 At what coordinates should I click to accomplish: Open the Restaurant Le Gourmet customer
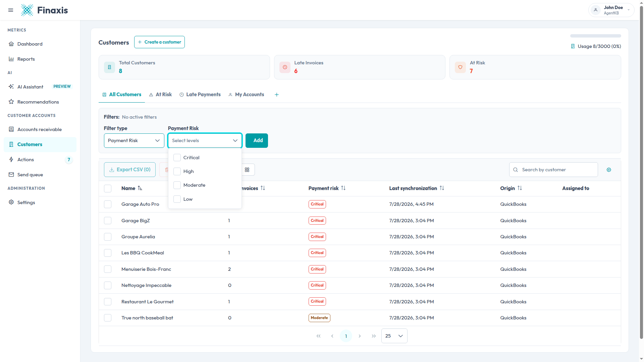[x=148, y=302]
